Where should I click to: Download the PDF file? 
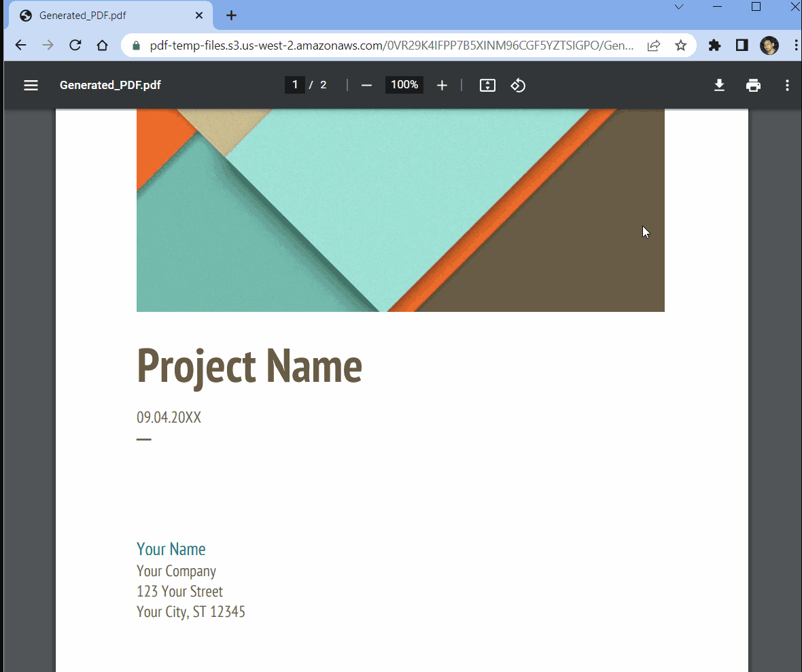pos(719,85)
